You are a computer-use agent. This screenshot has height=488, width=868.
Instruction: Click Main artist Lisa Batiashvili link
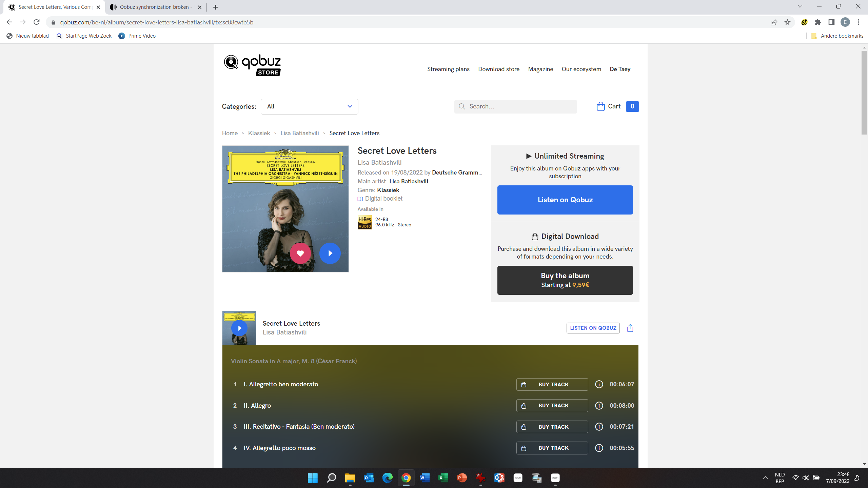click(x=409, y=181)
